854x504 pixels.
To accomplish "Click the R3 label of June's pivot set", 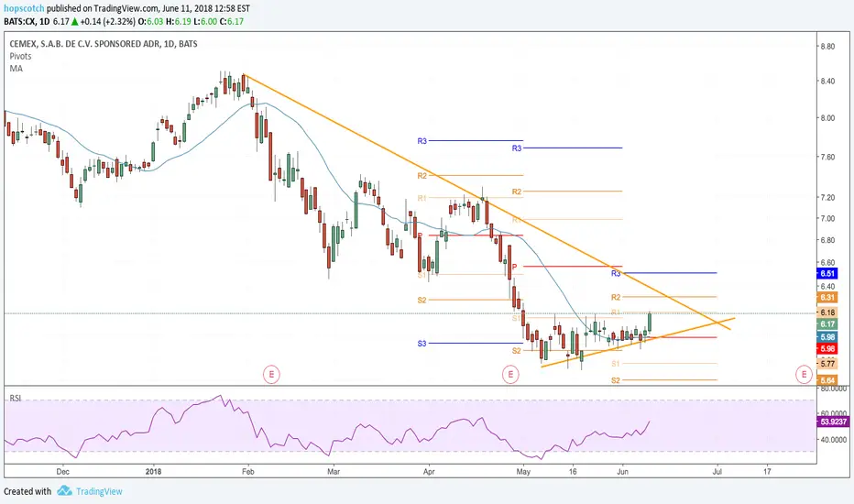I will click(616, 273).
